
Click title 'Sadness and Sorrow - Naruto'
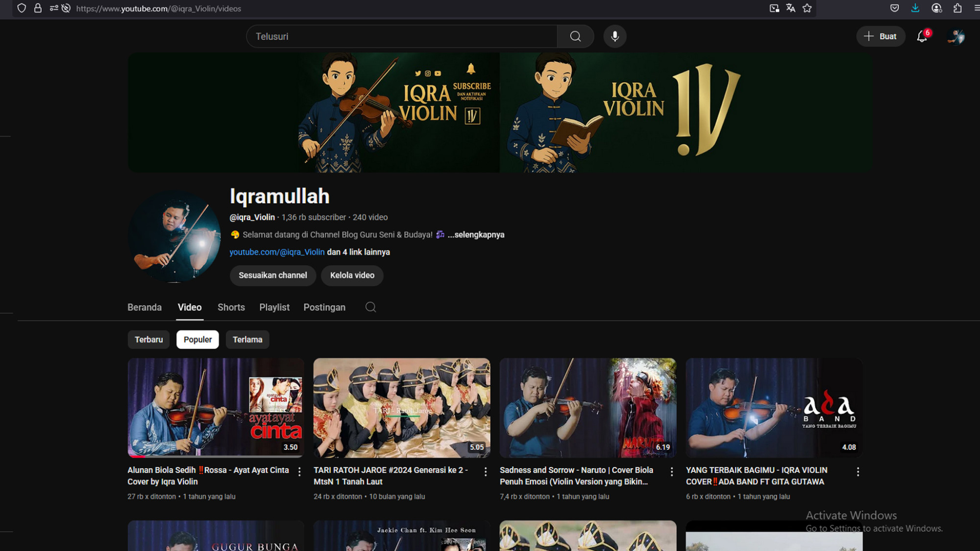576,476
